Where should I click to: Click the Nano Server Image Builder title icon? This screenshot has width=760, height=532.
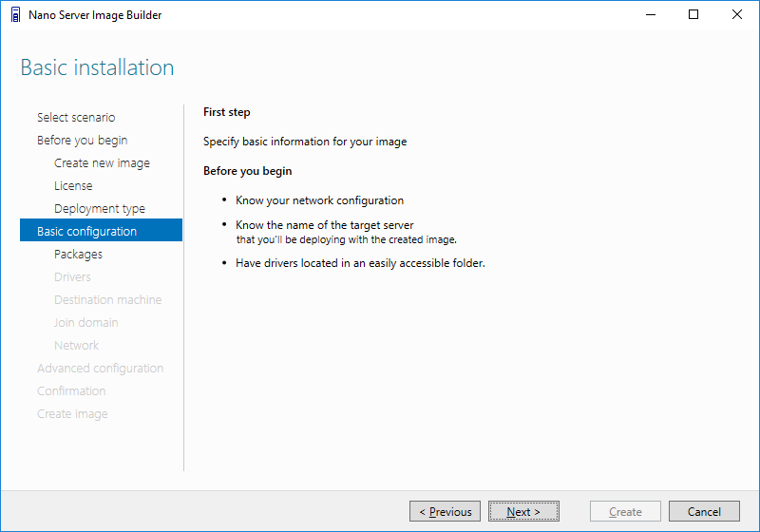tap(15, 14)
